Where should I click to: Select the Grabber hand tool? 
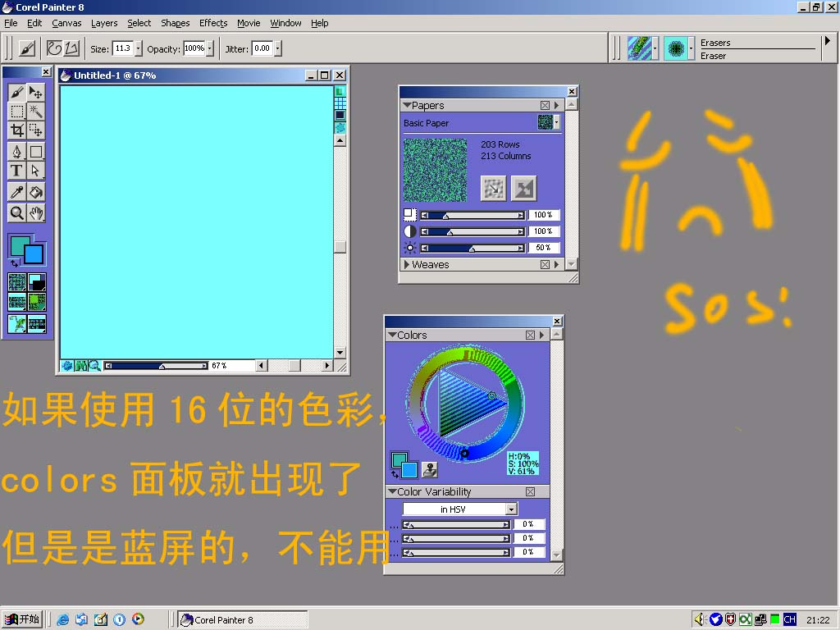[36, 212]
